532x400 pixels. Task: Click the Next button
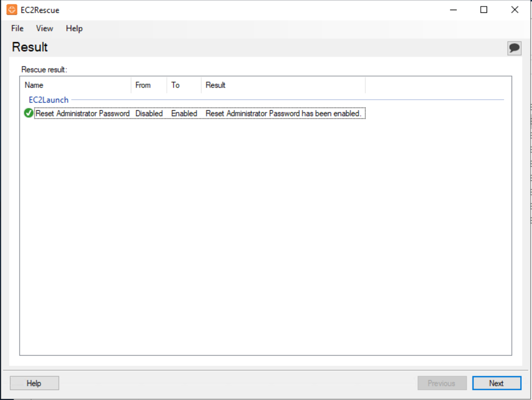496,383
